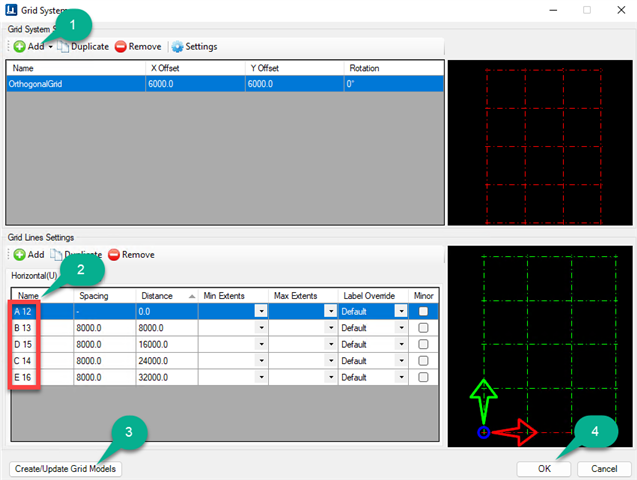Click Distance cell 24000.0
Screen dimensions: 637x480
(167, 361)
